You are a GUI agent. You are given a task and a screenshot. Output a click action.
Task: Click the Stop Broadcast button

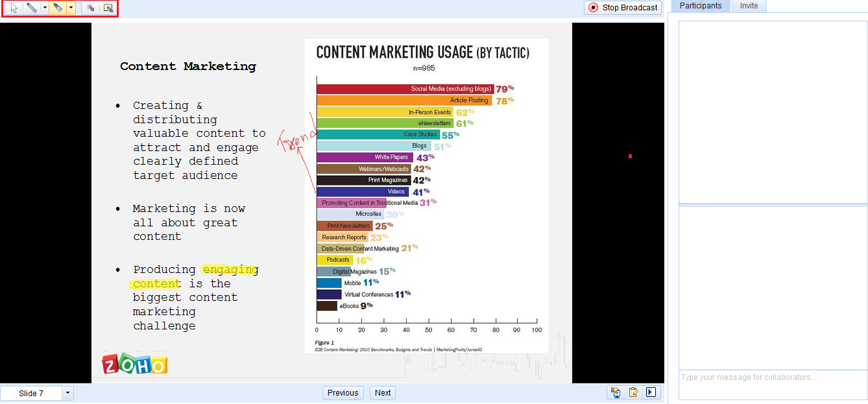(623, 8)
